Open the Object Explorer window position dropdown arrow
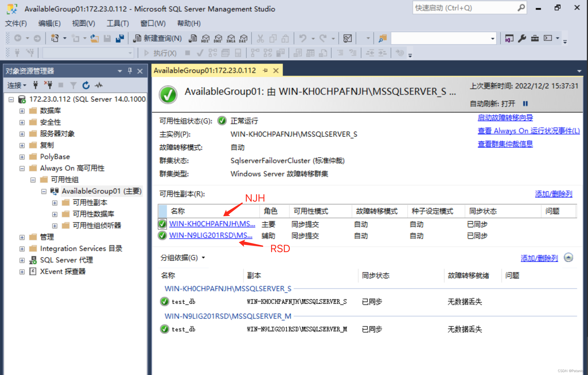 (x=120, y=71)
